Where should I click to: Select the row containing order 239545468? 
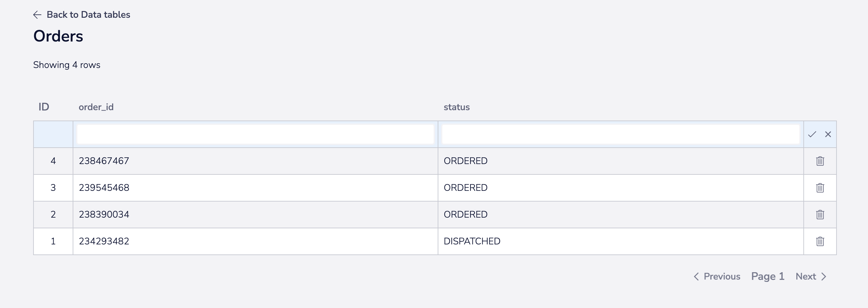click(236, 188)
